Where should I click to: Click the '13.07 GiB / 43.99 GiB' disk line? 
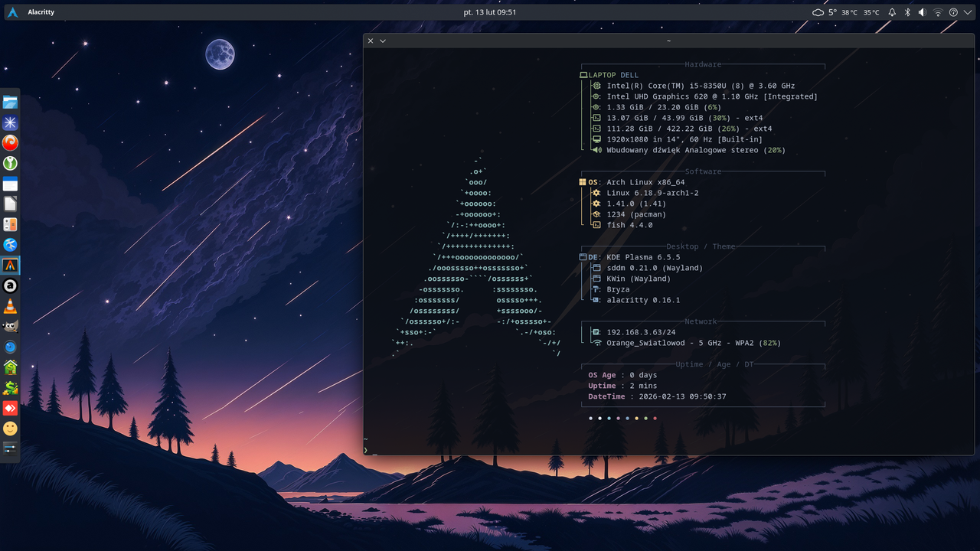click(684, 118)
